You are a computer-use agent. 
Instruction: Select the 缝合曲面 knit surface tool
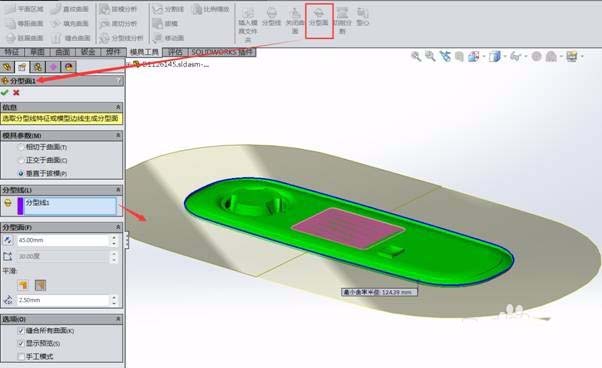[x=71, y=38]
